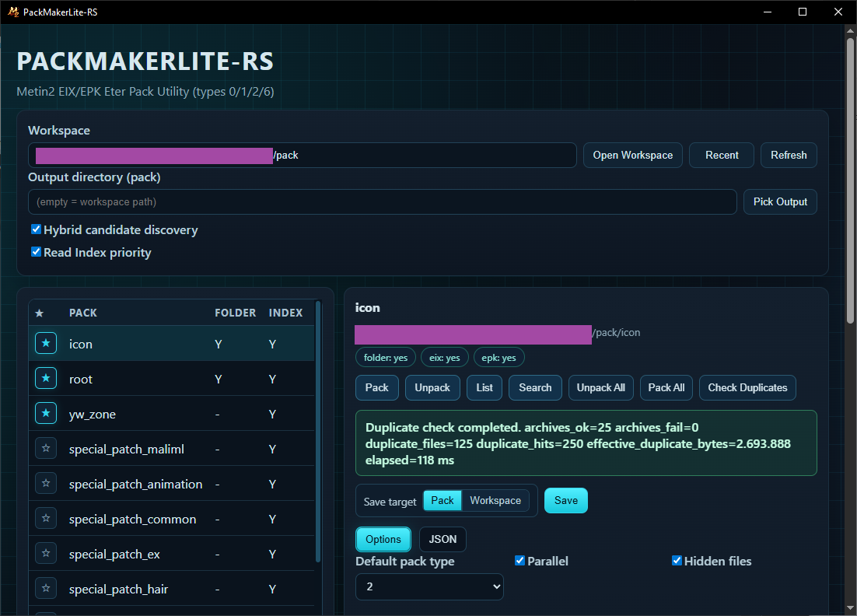Select the special_patch_animation row
This screenshot has width=857, height=616.
click(x=172, y=483)
